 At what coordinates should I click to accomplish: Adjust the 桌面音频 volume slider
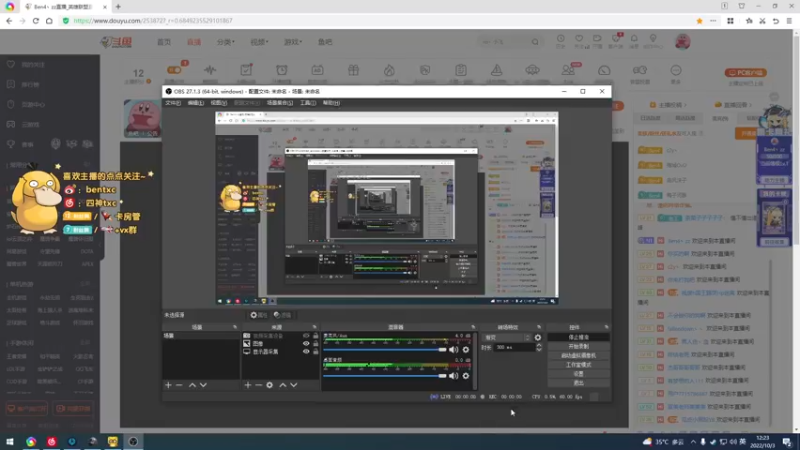coord(385,376)
